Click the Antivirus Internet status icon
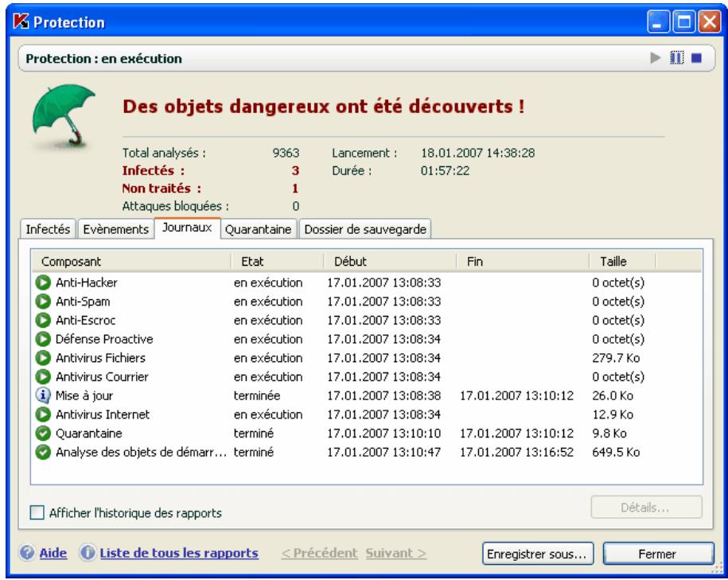This screenshot has height=580, width=728. pos(43,415)
